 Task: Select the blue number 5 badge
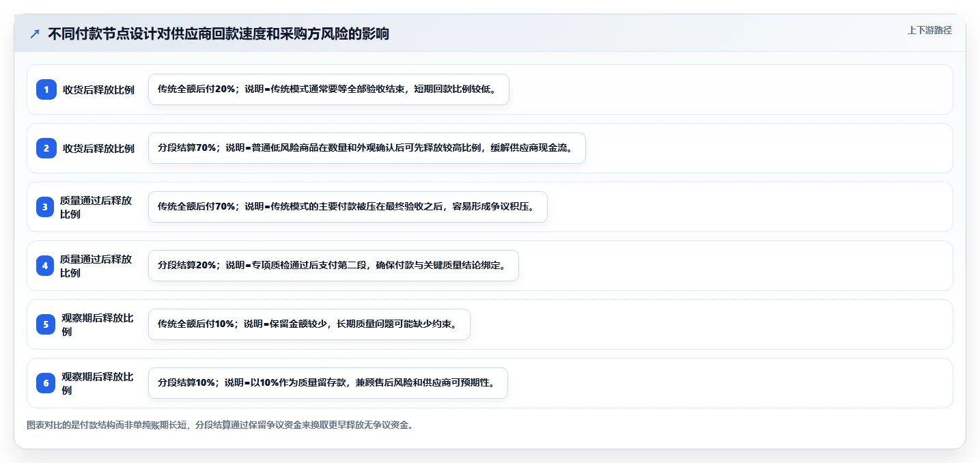pos(46,324)
